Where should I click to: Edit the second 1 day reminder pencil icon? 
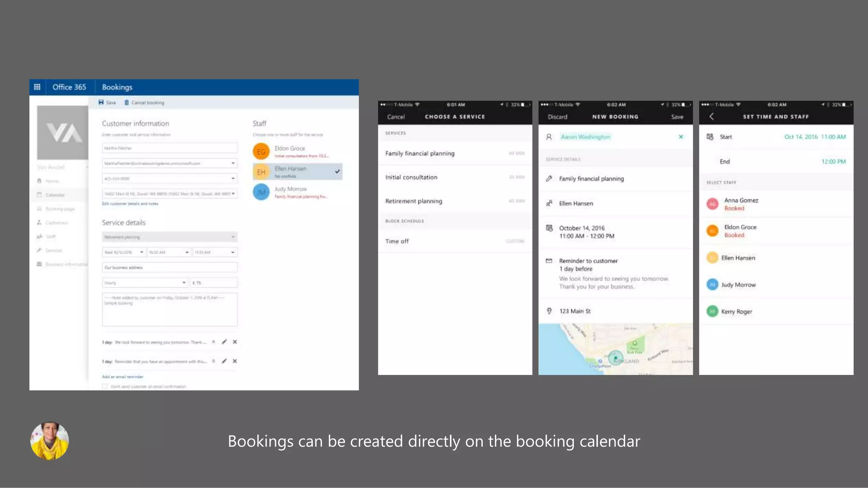(x=224, y=361)
